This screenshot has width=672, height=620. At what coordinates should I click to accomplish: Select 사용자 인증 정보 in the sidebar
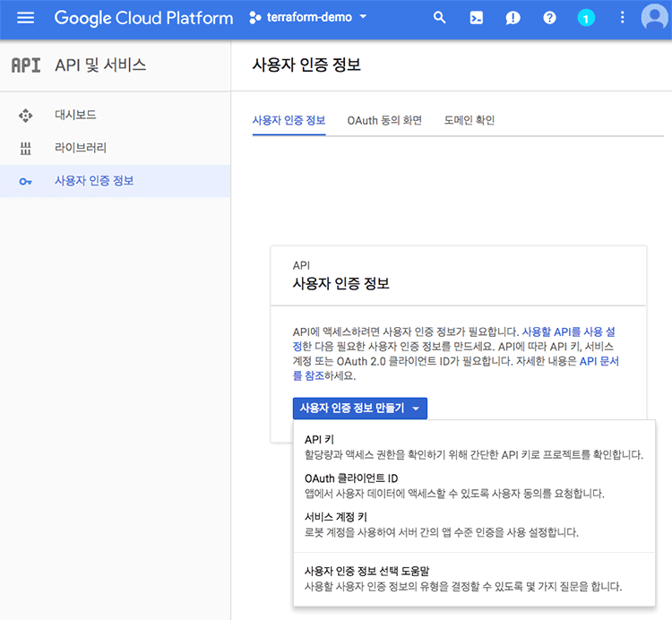(x=116, y=181)
